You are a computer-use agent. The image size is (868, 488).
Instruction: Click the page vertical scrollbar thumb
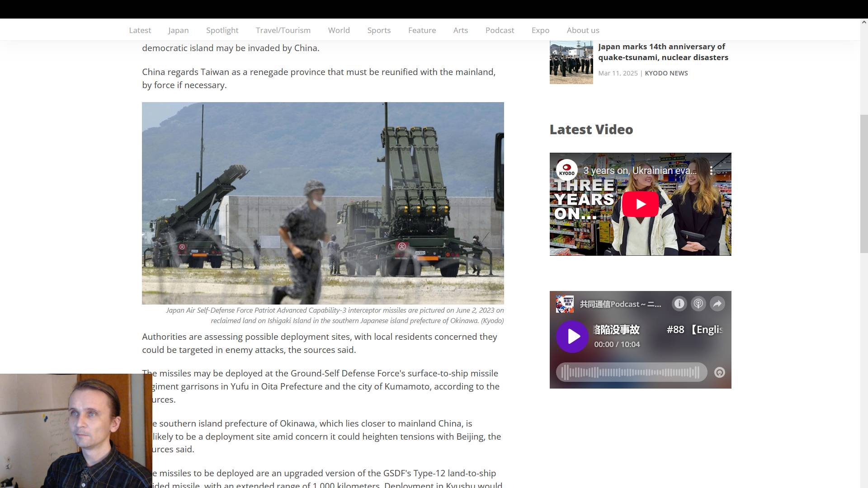point(864,183)
